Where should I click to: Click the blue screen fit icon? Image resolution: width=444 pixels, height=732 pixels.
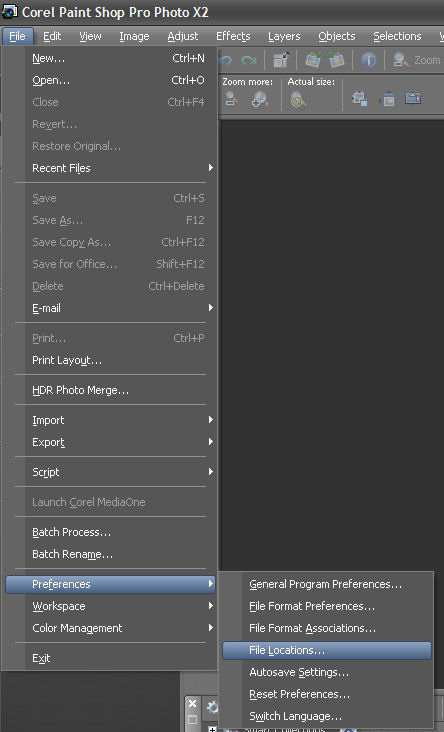click(x=413, y=98)
